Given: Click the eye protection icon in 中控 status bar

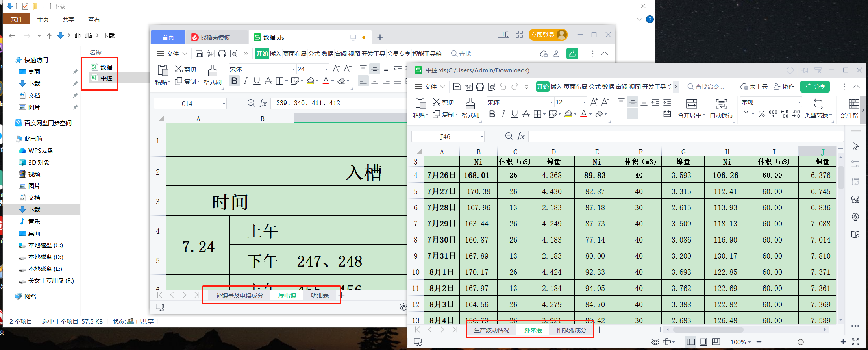Looking at the screenshot, I should [x=655, y=342].
